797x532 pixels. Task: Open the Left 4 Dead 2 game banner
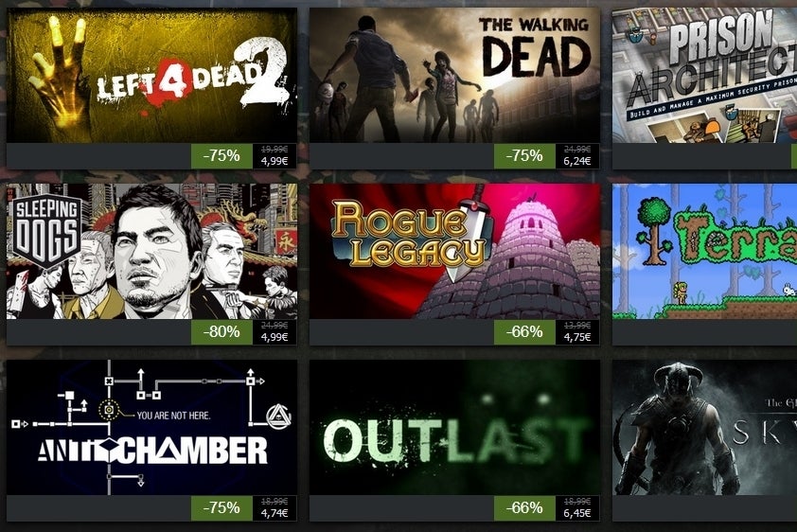pos(151,75)
